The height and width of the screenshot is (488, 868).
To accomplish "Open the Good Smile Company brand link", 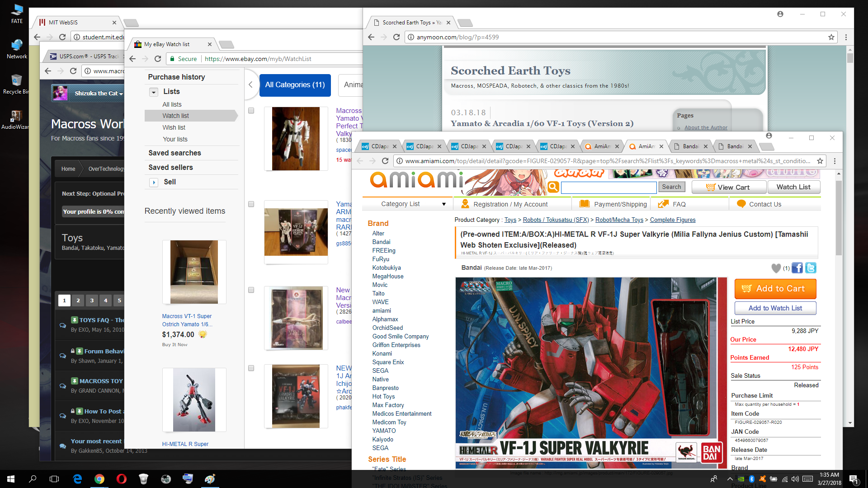I will click(x=401, y=336).
